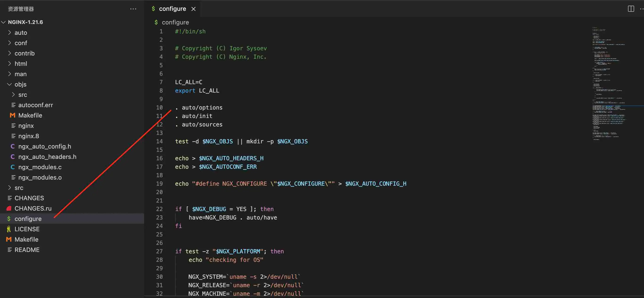Select the README file in explorer
The image size is (644, 298).
click(x=27, y=250)
